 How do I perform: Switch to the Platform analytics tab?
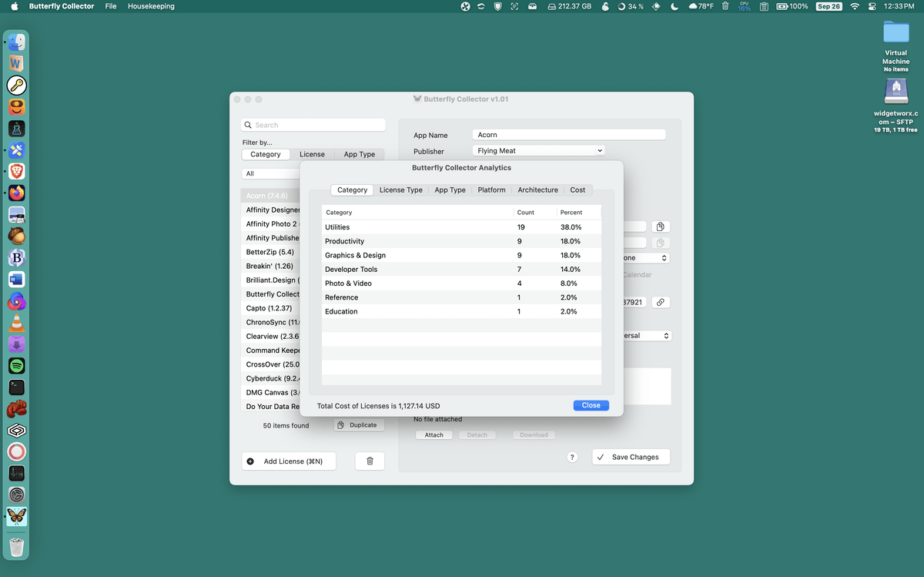click(x=491, y=190)
